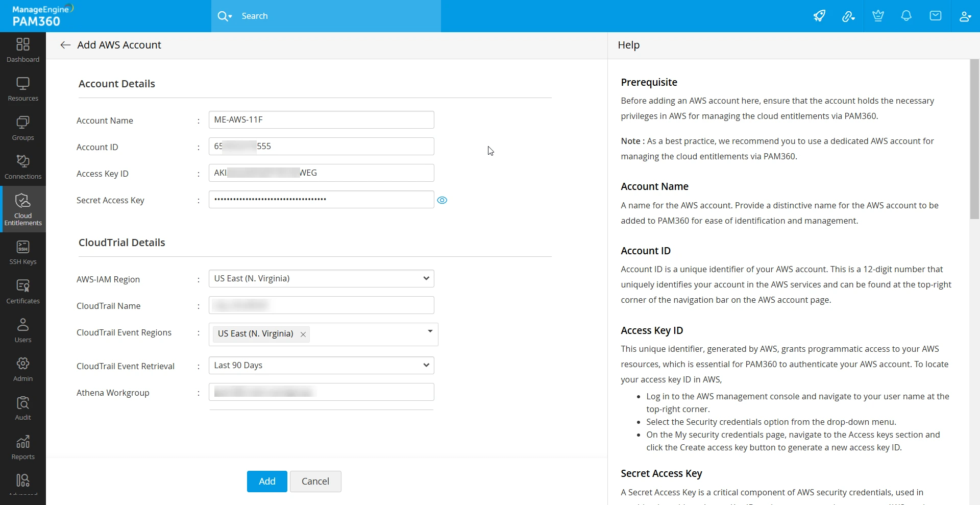The image size is (980, 505).
Task: Show the Secret Access Key with eye icon
Action: tap(442, 200)
